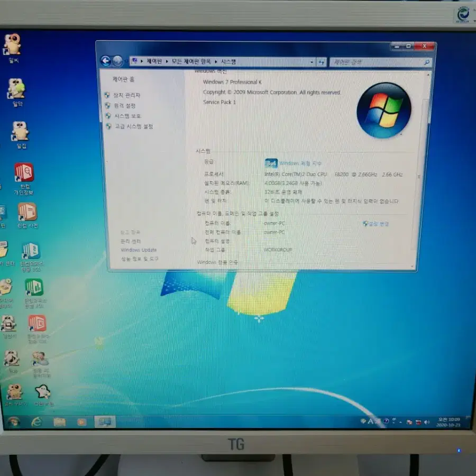Screen dimensions: 476x476
Task: Select the 모든 제어판 항목 breadcrumb segment
Action: pos(191,62)
